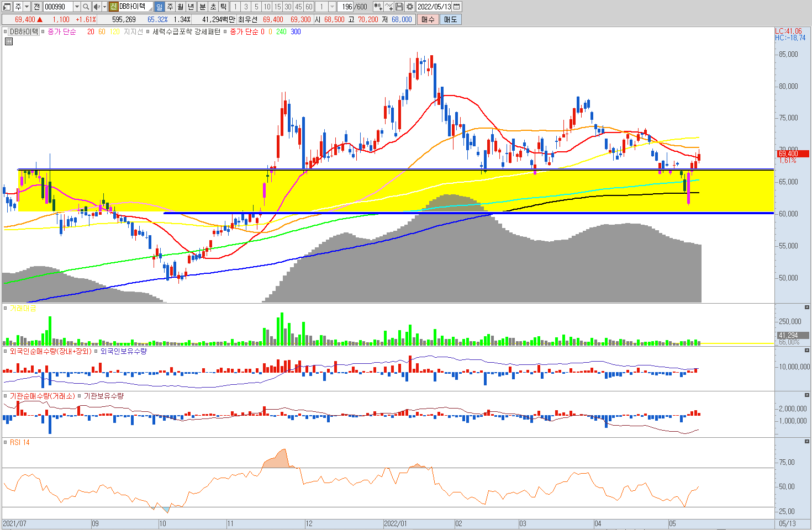Select the 분 minute period tab
Image resolution: width=812 pixels, height=530 pixels.
(202, 7)
